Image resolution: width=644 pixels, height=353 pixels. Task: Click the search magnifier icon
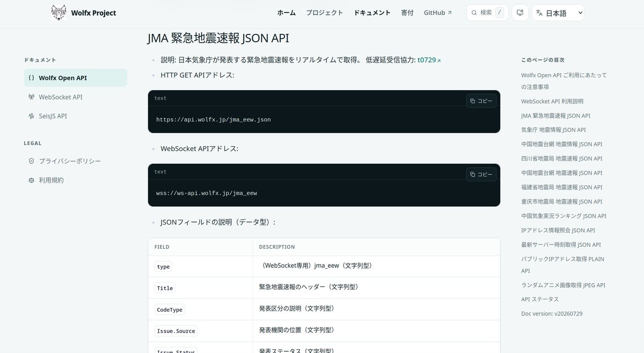coord(474,13)
